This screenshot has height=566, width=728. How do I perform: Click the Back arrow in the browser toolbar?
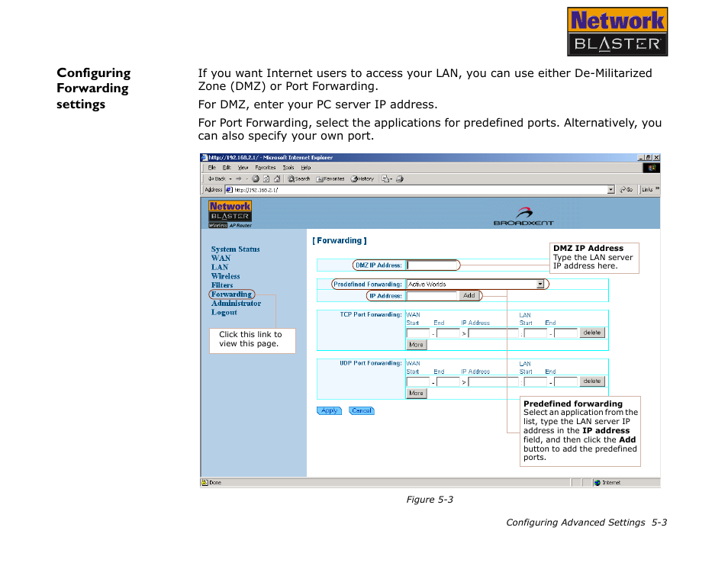pyautogui.click(x=217, y=178)
